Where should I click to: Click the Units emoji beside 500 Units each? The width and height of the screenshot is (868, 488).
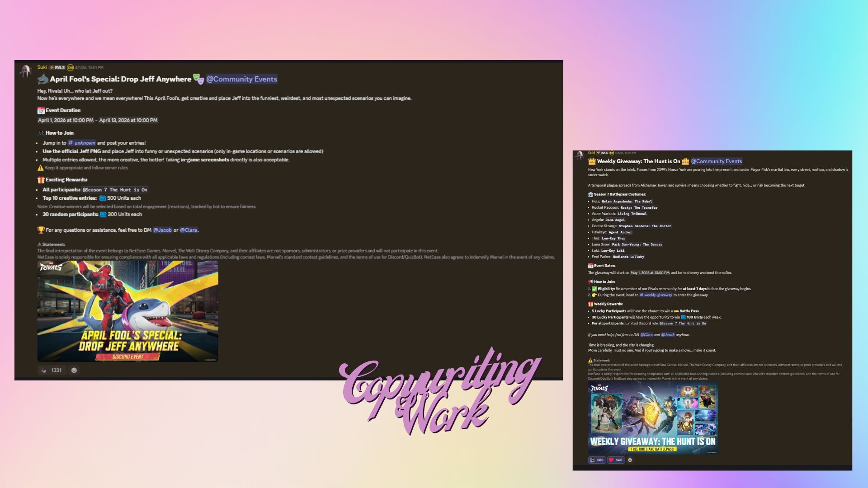[x=103, y=198]
